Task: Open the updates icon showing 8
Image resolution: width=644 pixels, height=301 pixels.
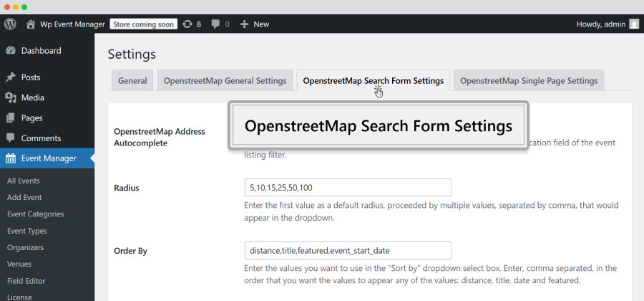Action: tap(187, 24)
